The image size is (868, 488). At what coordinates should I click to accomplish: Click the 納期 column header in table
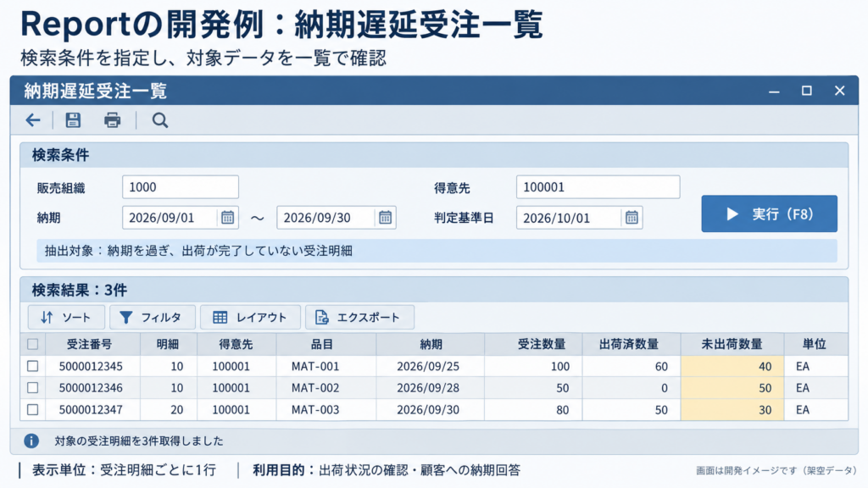(x=431, y=344)
